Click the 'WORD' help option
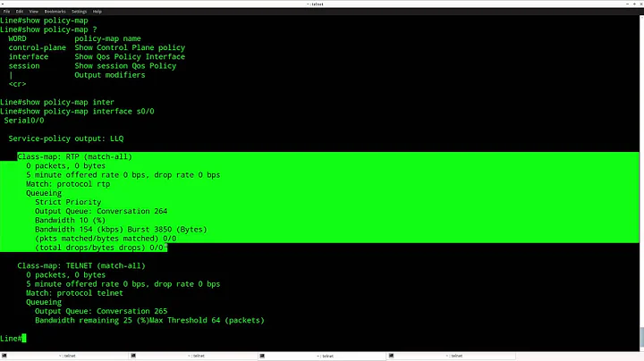644x361 pixels. tap(17, 38)
